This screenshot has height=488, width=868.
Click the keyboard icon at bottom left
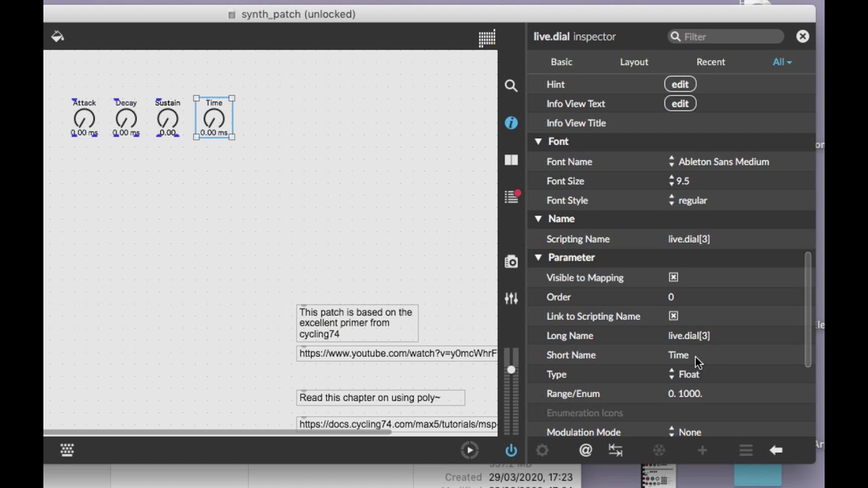pos(67,450)
